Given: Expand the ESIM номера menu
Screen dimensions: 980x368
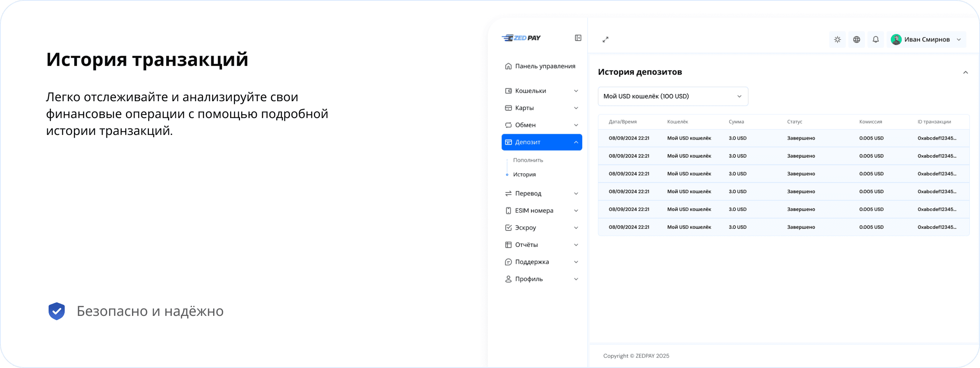Looking at the screenshot, I should click(541, 210).
